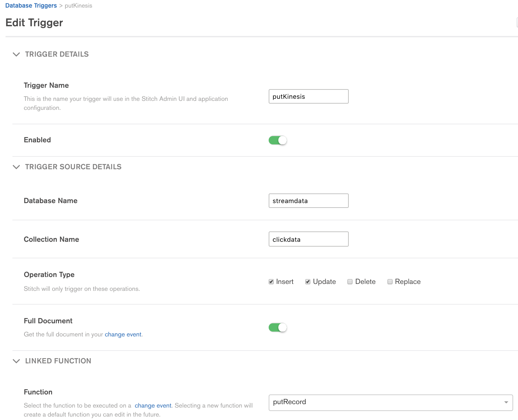Screen dimensions: 518x420
Task: Open the putRecord function dropdown
Action: point(391,402)
